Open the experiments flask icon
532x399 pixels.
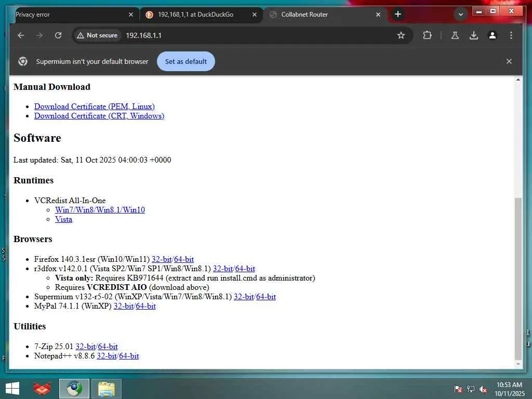point(455,35)
